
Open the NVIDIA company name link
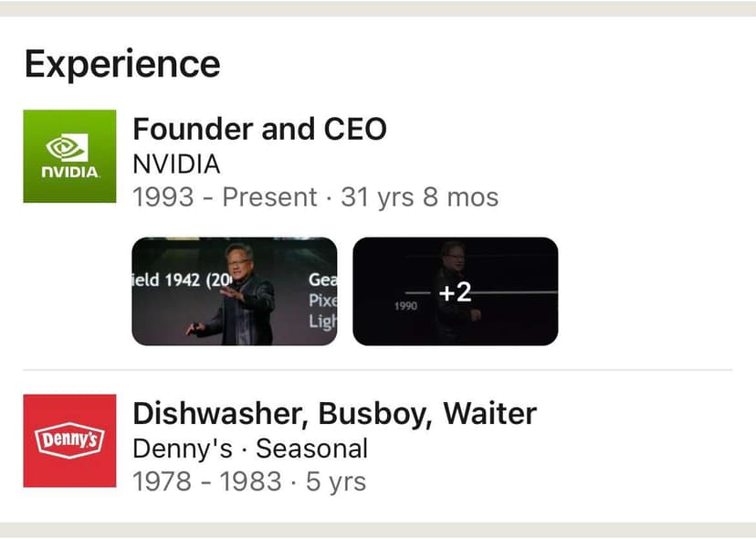176,164
